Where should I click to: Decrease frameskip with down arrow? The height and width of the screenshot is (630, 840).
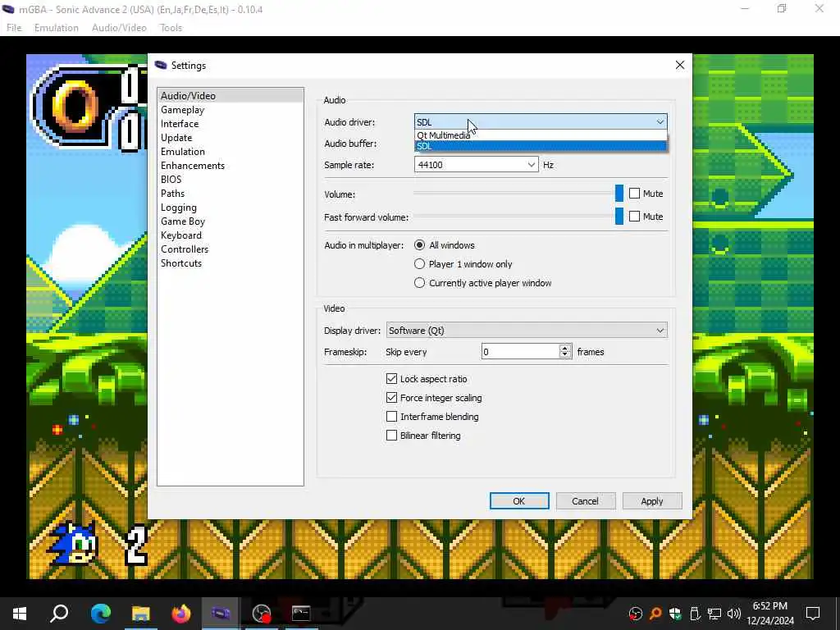[x=564, y=355]
